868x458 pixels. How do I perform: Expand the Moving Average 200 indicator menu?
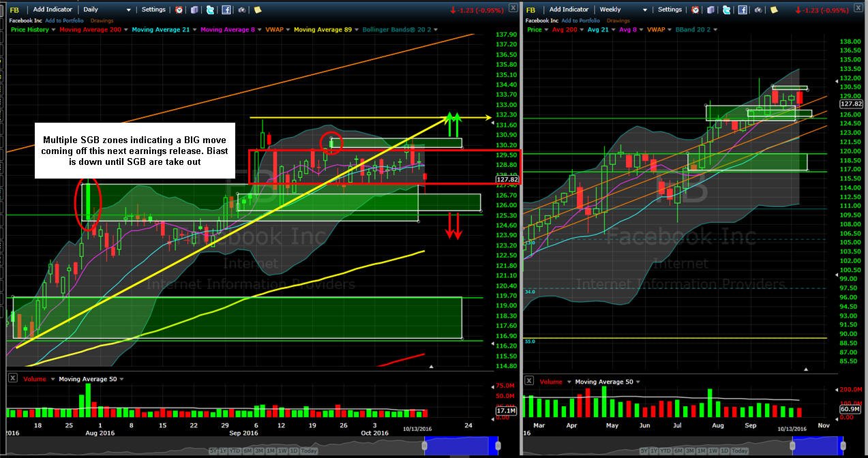point(126,29)
